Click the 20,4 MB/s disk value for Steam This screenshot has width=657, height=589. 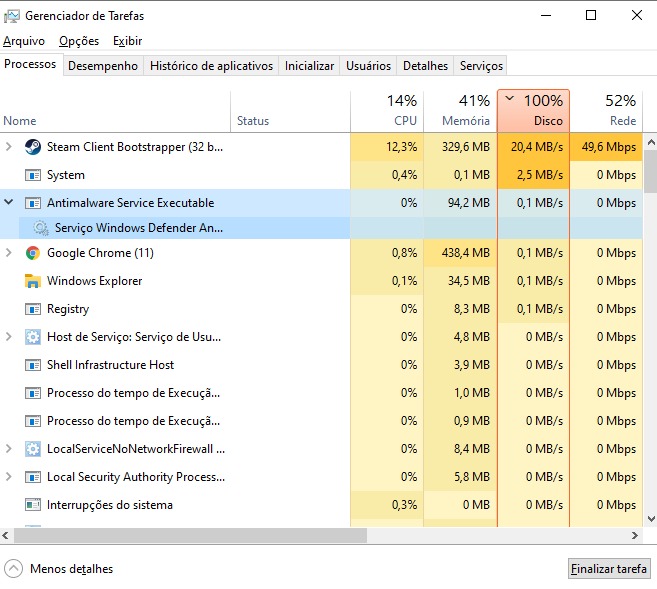(537, 147)
